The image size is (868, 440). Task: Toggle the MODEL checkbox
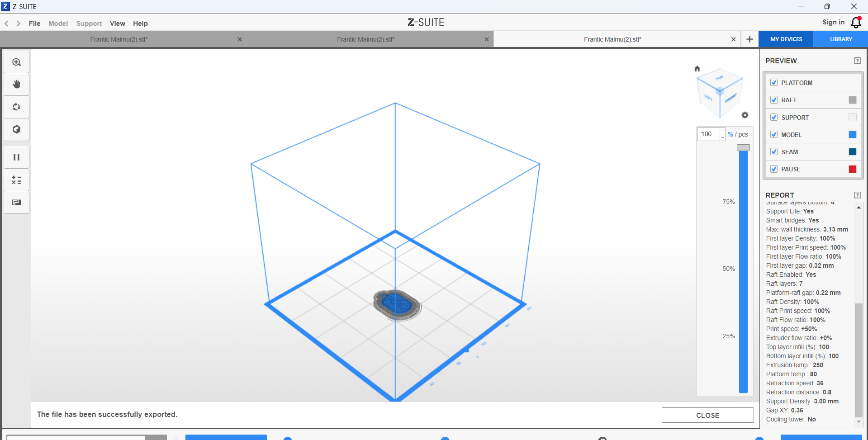pyautogui.click(x=774, y=134)
